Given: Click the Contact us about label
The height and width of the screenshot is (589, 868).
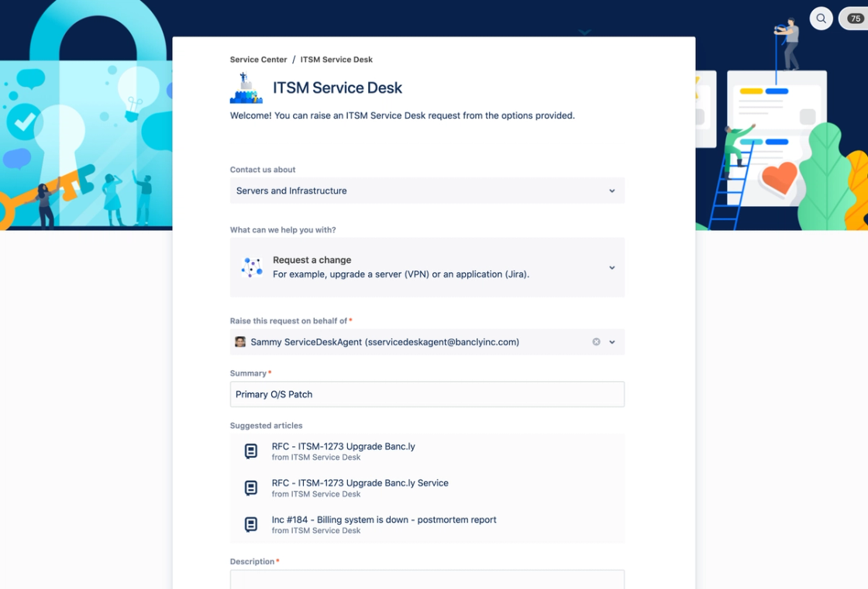Looking at the screenshot, I should pyautogui.click(x=263, y=170).
